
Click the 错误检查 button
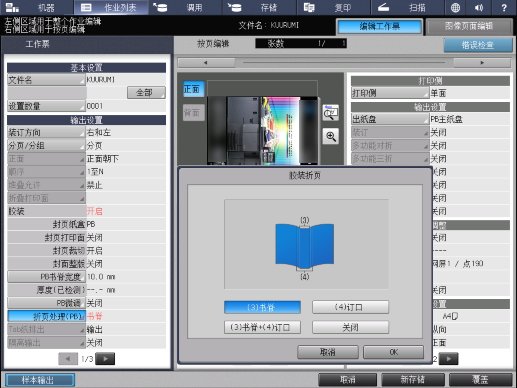point(478,45)
